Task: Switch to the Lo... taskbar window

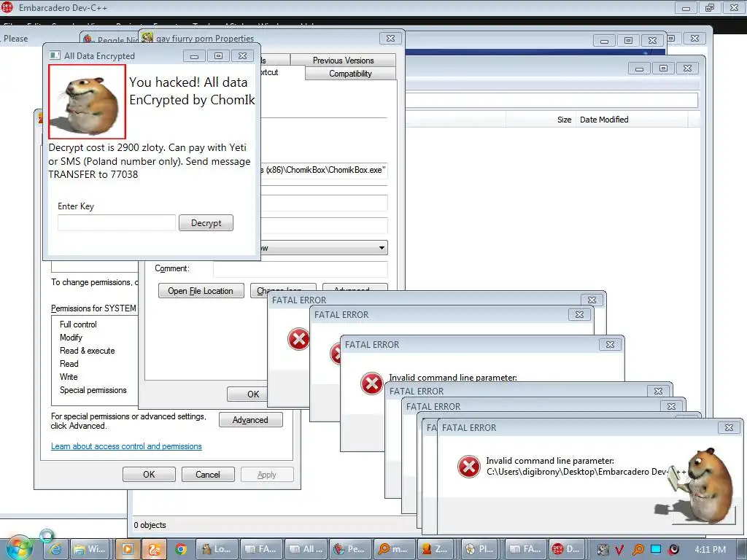Action: pyautogui.click(x=216, y=549)
